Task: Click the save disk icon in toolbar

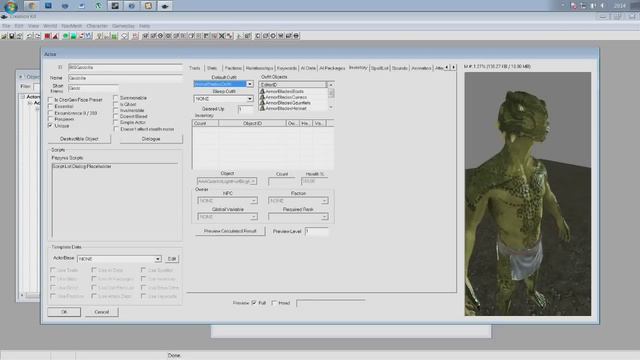Action: [12, 36]
